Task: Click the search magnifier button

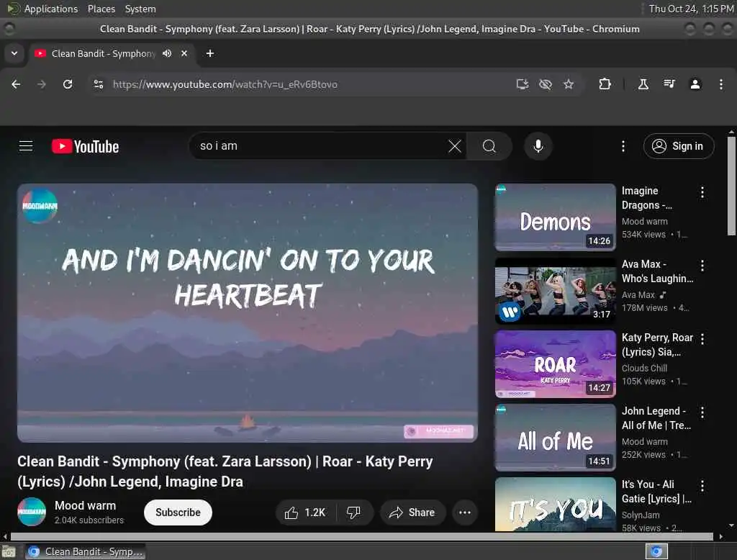Action: point(489,146)
